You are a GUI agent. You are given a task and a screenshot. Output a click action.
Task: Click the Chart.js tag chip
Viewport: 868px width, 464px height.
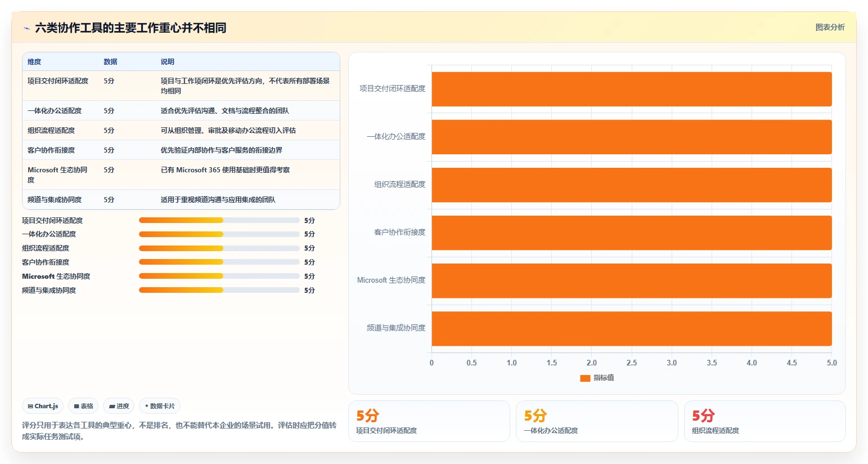43,406
